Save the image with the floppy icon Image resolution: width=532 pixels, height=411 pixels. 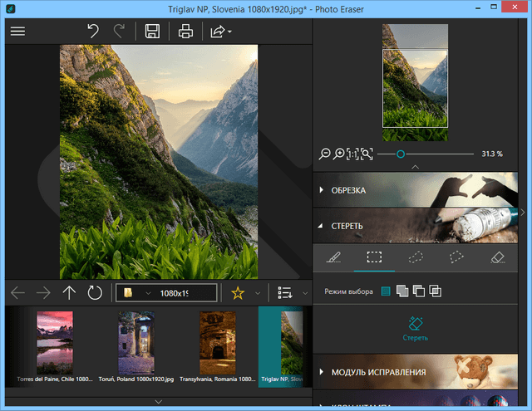pyautogui.click(x=152, y=32)
